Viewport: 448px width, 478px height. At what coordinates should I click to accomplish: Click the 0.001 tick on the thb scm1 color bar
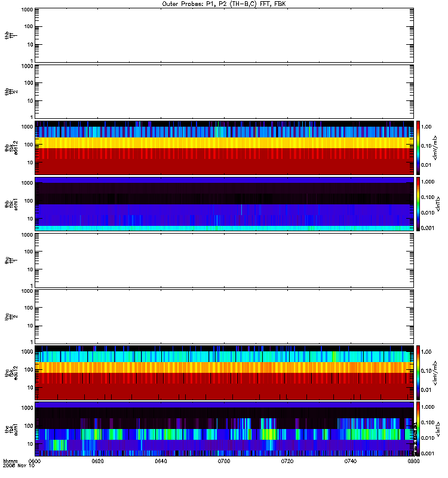tap(428, 228)
